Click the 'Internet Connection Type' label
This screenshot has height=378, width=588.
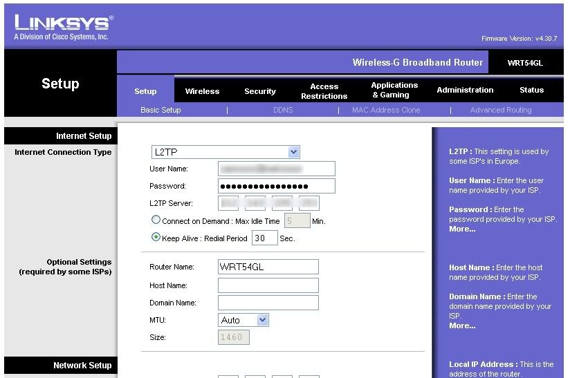point(63,152)
